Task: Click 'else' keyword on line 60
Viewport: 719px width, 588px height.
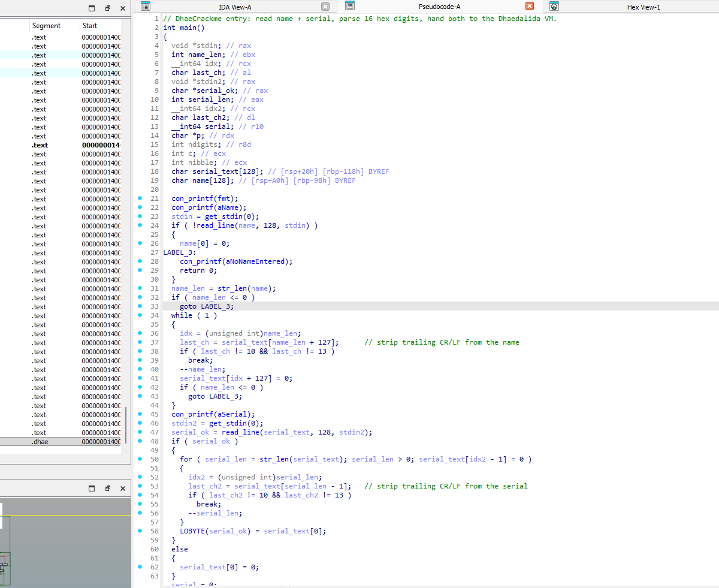Action: pyautogui.click(x=180, y=549)
